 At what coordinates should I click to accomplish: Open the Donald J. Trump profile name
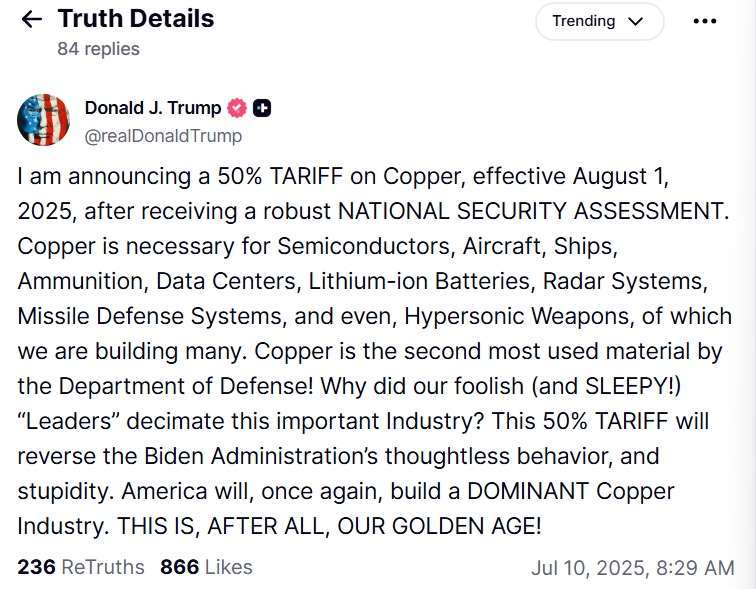point(153,108)
